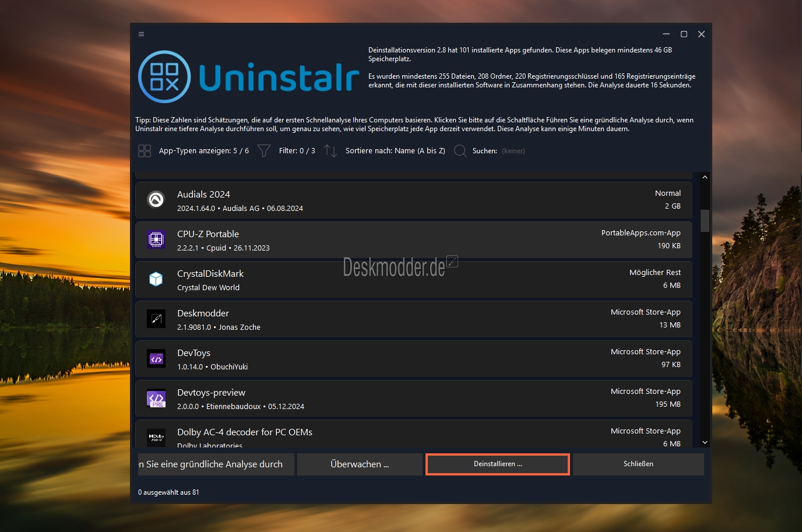Click the Devtoys-preview PRE icon
This screenshot has width=802, height=532.
pyautogui.click(x=156, y=398)
